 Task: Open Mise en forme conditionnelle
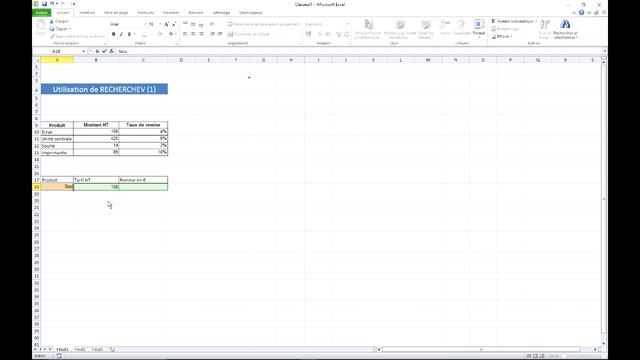coord(368,29)
